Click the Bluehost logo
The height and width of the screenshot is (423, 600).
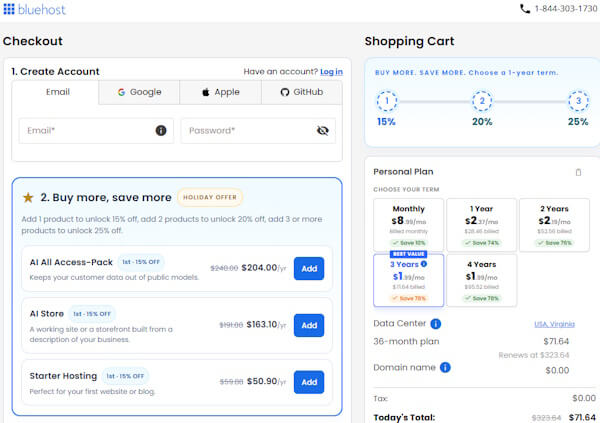pyautogui.click(x=34, y=9)
